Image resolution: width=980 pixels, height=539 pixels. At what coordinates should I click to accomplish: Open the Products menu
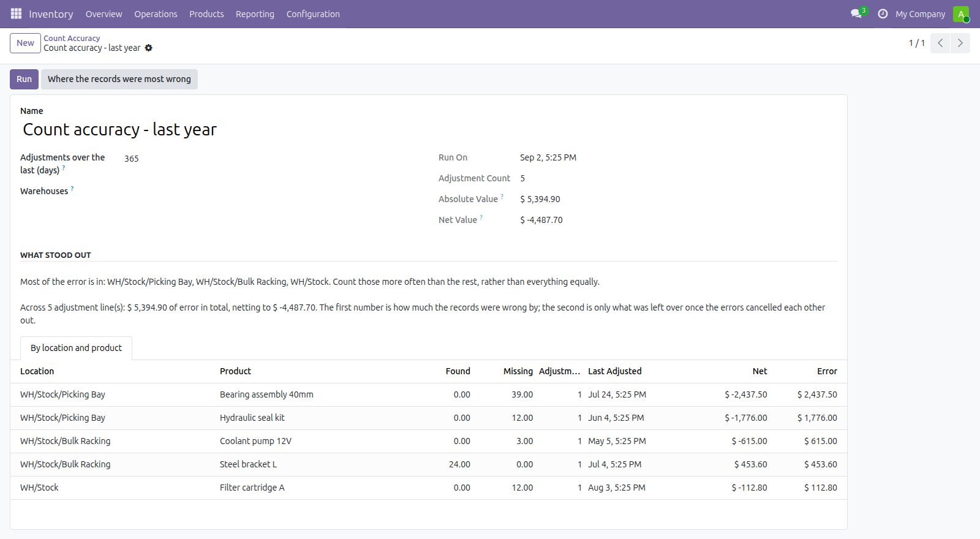(206, 13)
